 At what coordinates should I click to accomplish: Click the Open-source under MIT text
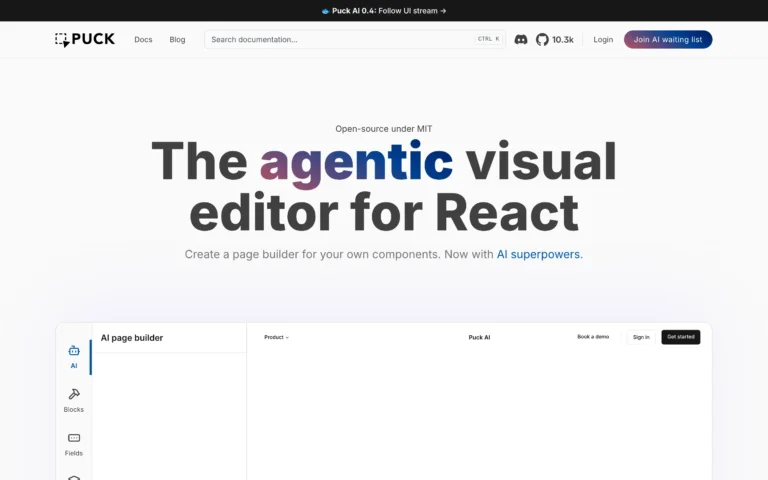384,129
